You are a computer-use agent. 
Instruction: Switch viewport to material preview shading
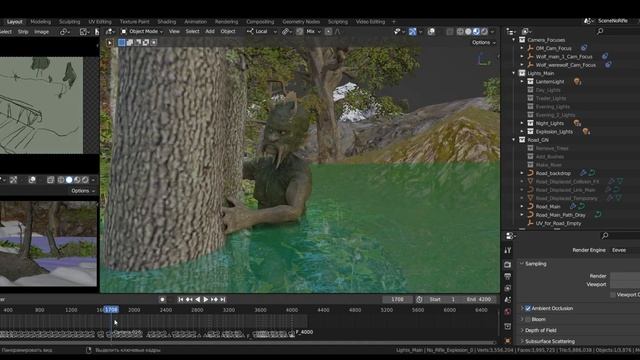click(x=476, y=31)
